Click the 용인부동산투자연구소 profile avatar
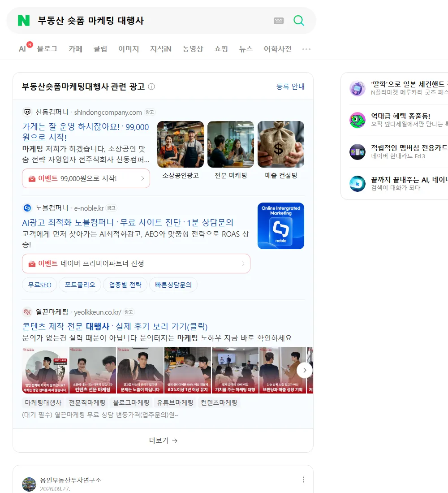The image size is (448, 493). [29, 484]
